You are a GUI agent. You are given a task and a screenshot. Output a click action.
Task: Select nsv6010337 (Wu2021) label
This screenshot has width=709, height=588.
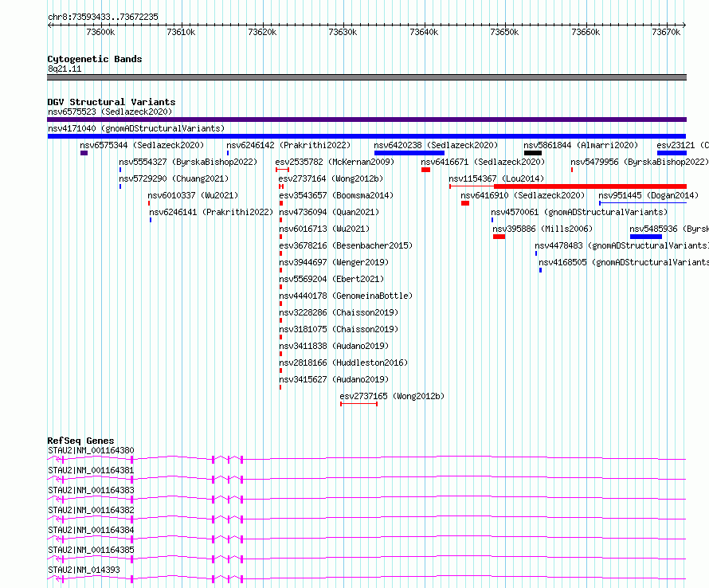[193, 195]
